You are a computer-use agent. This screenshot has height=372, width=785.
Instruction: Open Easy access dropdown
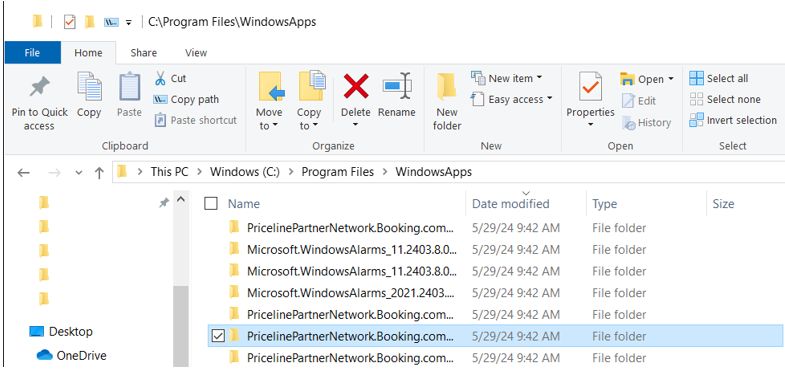tap(512, 99)
